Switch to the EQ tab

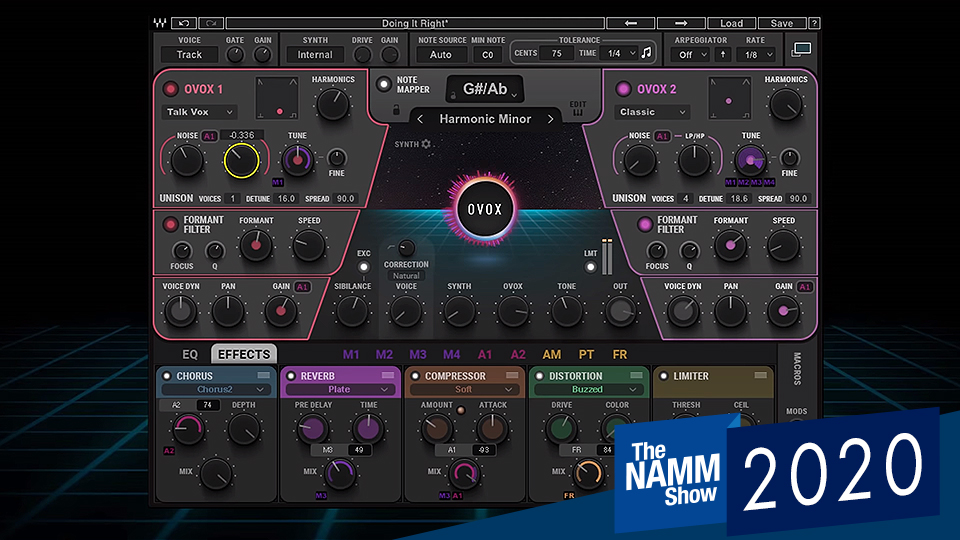pos(190,354)
